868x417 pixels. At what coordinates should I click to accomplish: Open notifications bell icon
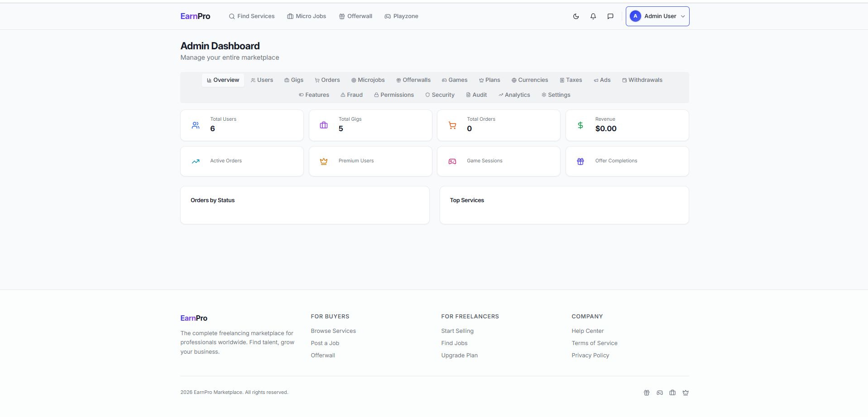593,16
